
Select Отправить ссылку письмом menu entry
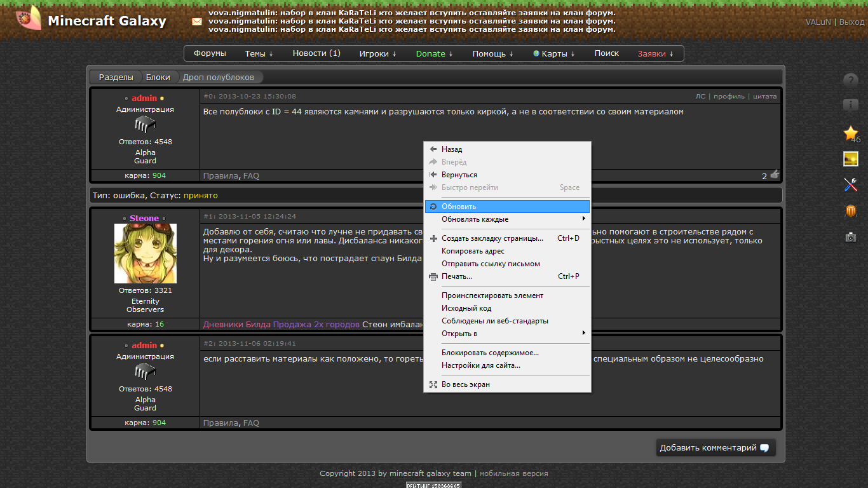pos(507,264)
